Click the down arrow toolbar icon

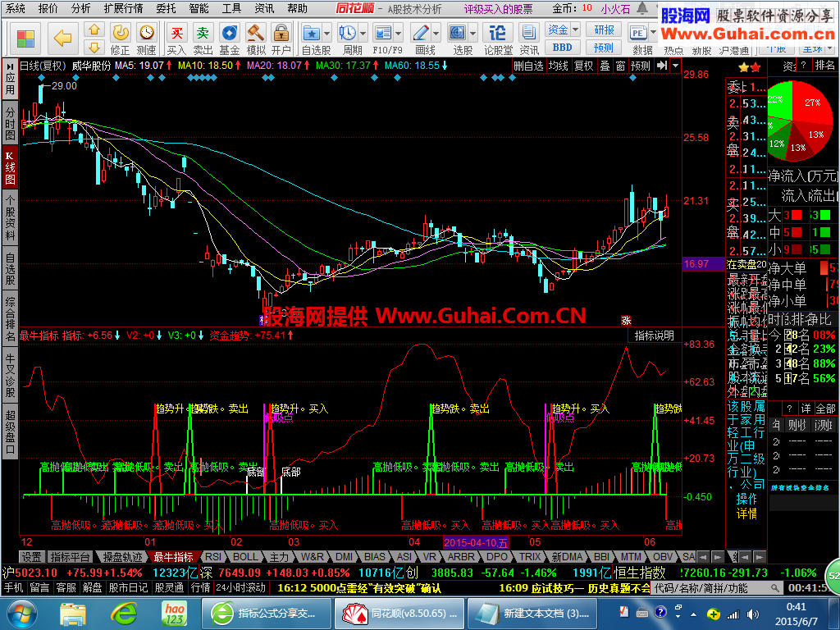[94, 47]
